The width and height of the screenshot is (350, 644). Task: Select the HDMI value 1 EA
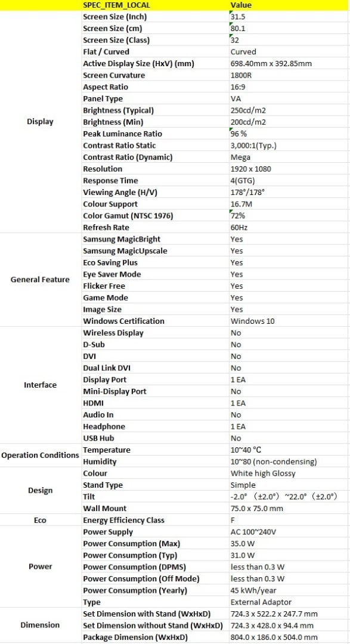289,403
